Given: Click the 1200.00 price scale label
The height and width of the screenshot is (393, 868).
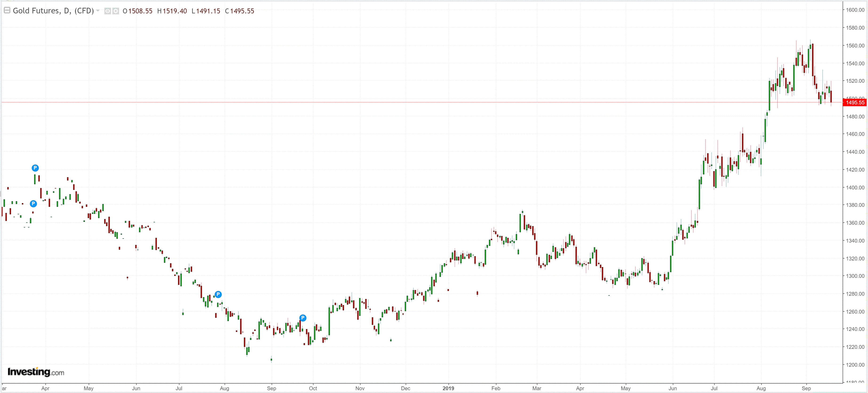Looking at the screenshot, I should point(855,365).
